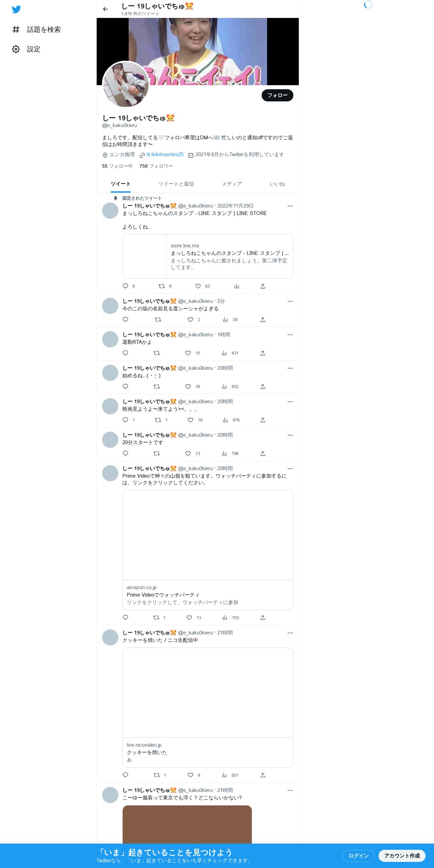Switch to the ツイートと返信 tab
The image size is (434, 868).
tap(176, 184)
